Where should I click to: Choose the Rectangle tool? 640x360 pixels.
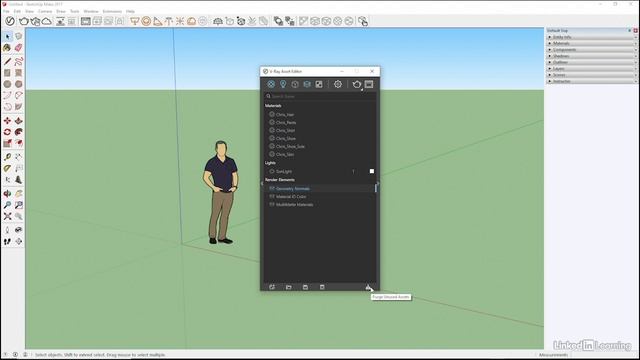7,73
